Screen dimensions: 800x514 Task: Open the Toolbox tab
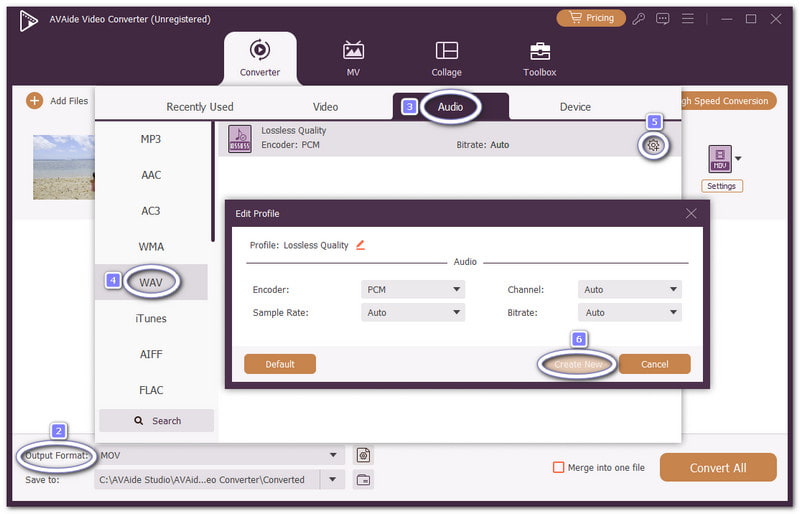click(x=539, y=58)
